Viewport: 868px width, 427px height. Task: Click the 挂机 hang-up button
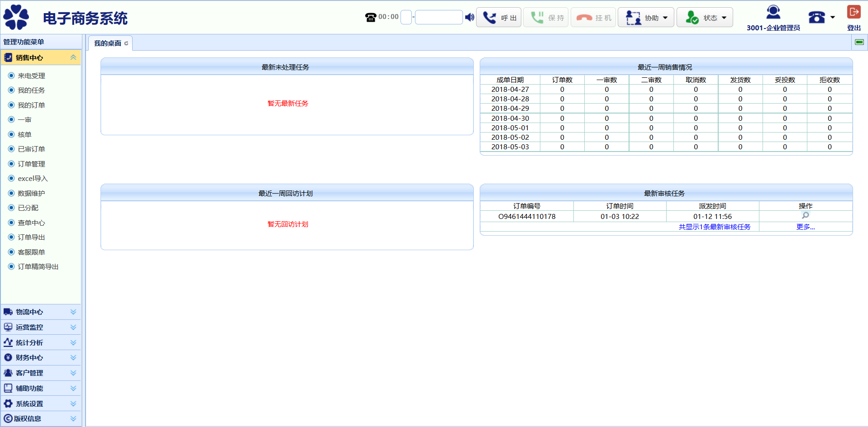coord(593,18)
